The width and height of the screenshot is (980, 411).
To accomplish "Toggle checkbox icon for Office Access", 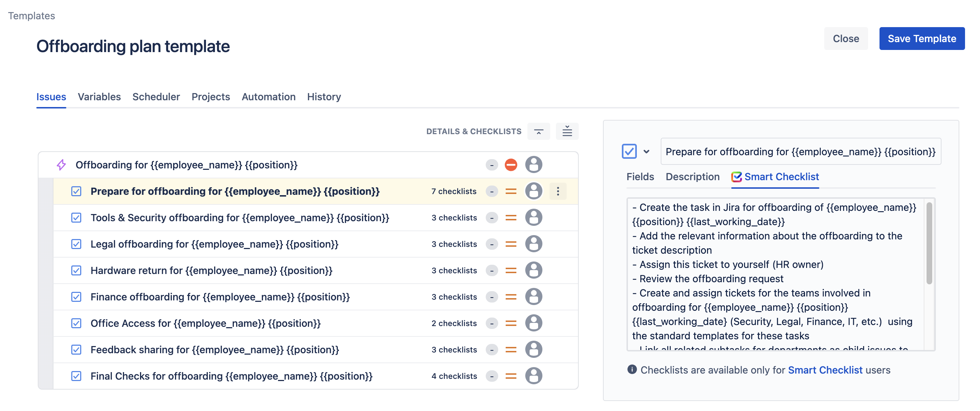I will pyautogui.click(x=76, y=323).
